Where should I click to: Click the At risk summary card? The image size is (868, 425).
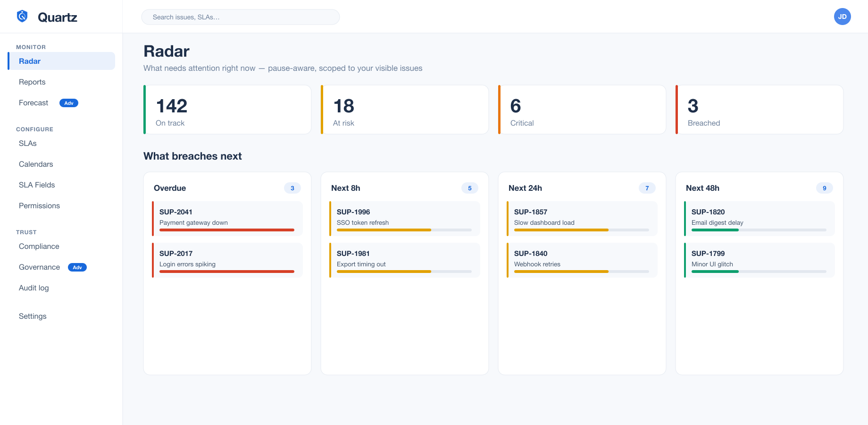pyautogui.click(x=405, y=110)
